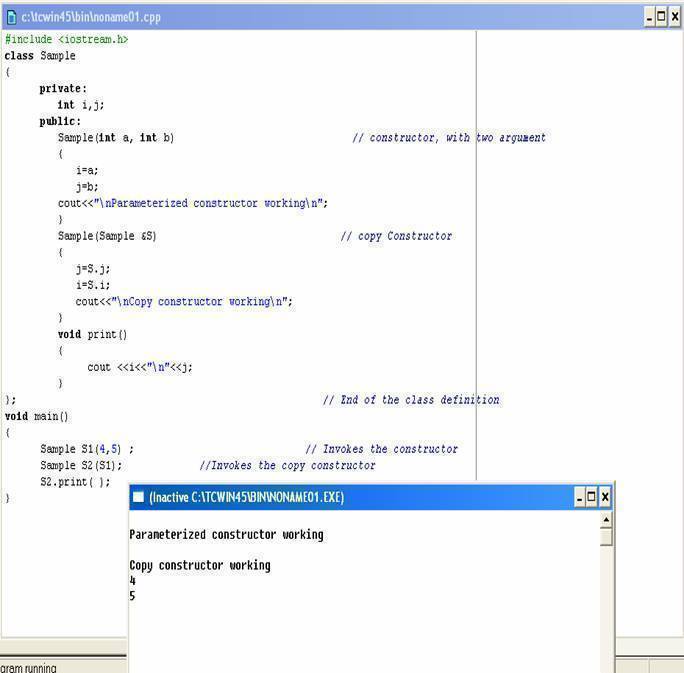Image resolution: width=684 pixels, height=673 pixels.
Task: Close the noname01.cpp editor window
Action: pos(675,17)
